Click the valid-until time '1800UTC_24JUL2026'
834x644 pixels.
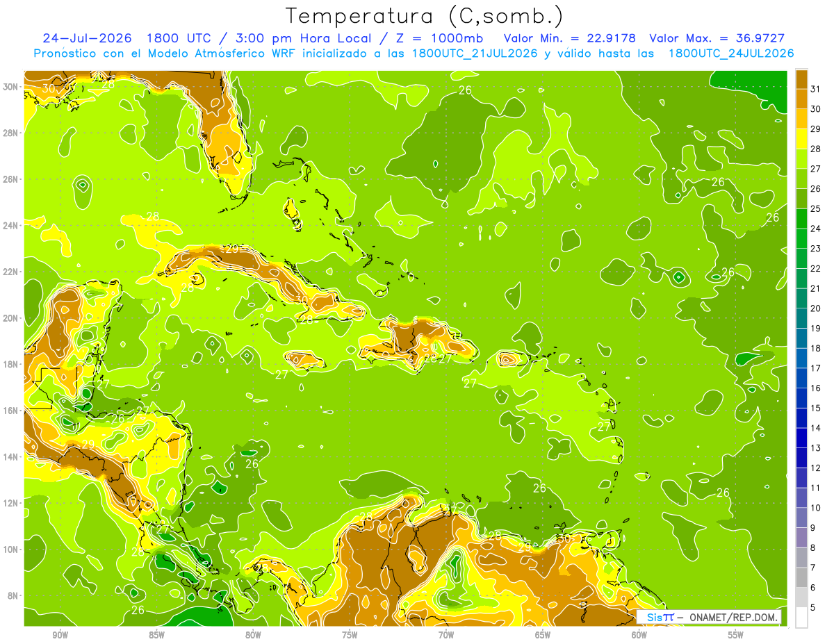730,53
